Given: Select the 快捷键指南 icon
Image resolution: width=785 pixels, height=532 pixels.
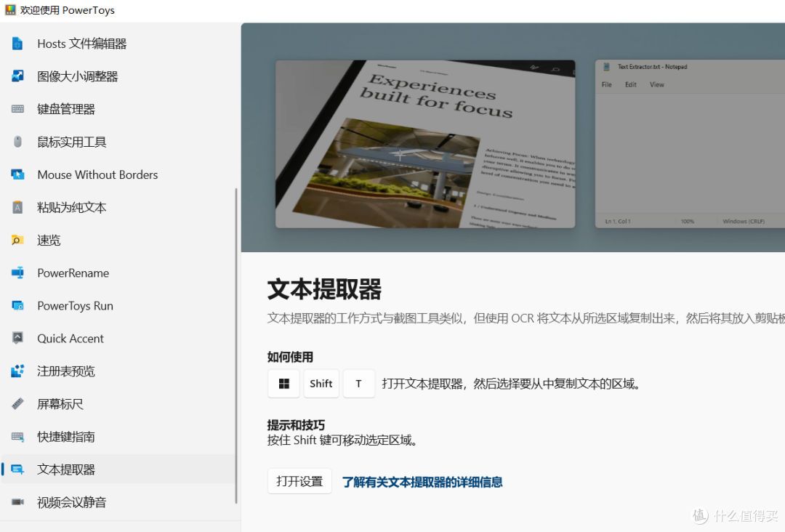Looking at the screenshot, I should pos(17,436).
